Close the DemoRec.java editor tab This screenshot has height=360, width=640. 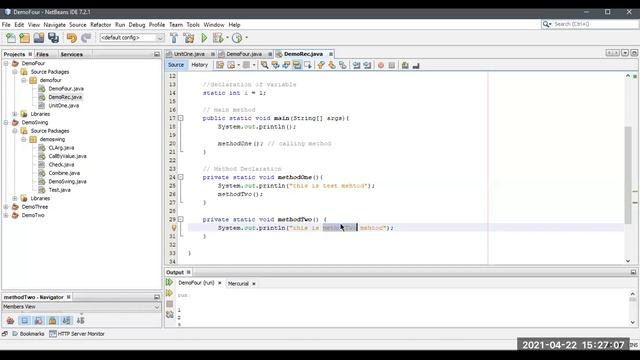pyautogui.click(x=331, y=54)
